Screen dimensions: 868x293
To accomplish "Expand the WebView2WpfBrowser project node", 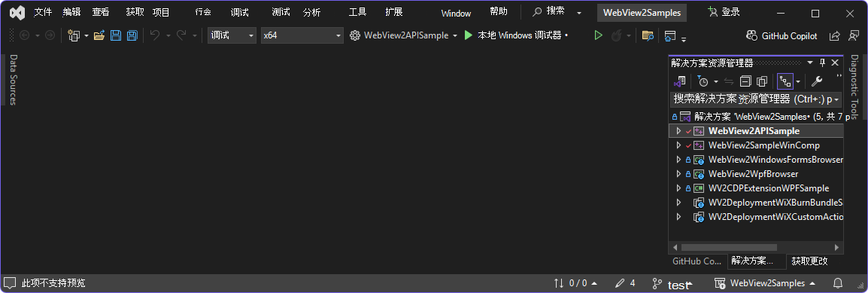I will click(678, 174).
